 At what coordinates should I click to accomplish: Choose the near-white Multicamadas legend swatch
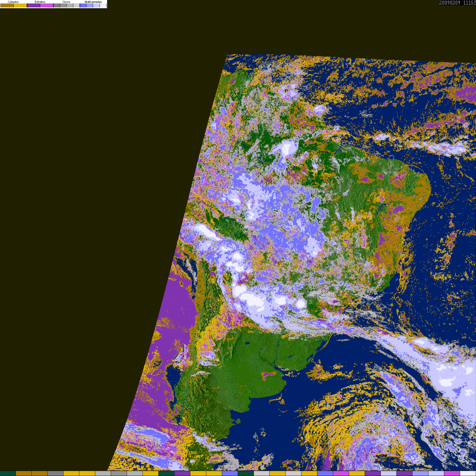point(103,6)
